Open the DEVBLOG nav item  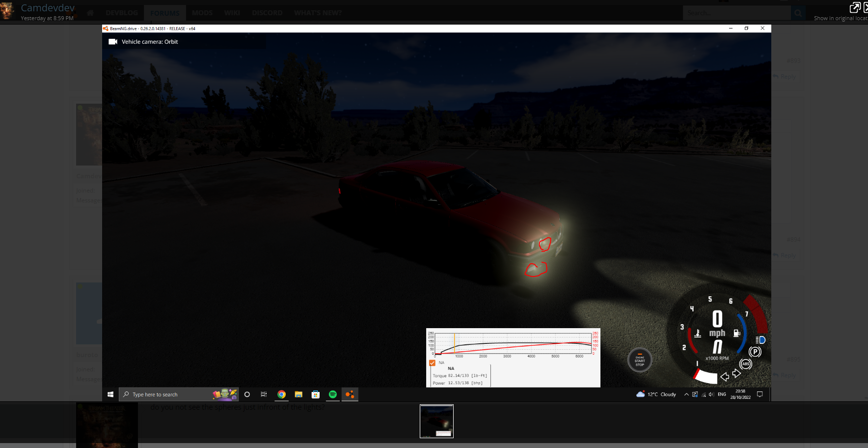(122, 13)
